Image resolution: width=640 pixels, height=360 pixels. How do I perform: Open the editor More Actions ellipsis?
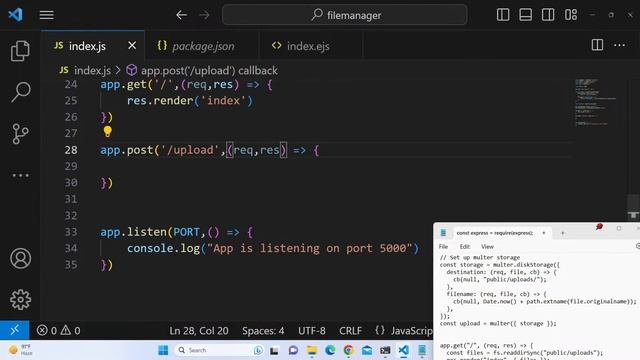click(620, 45)
